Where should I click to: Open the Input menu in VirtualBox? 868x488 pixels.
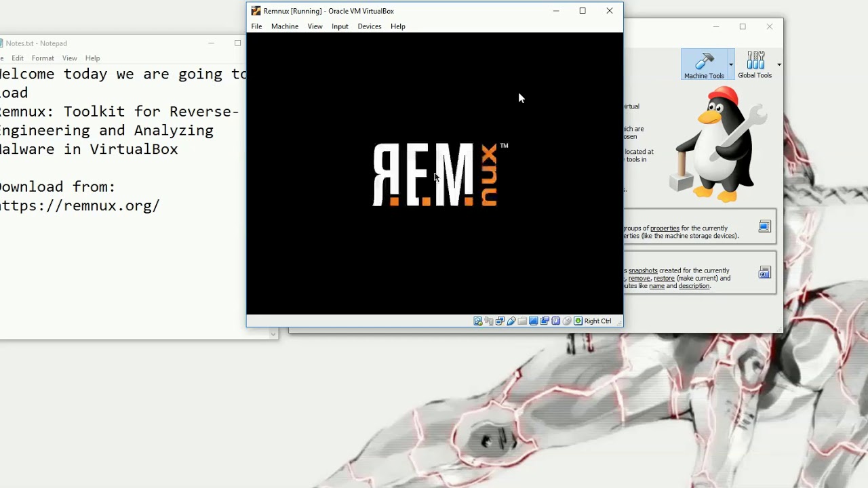tap(340, 26)
